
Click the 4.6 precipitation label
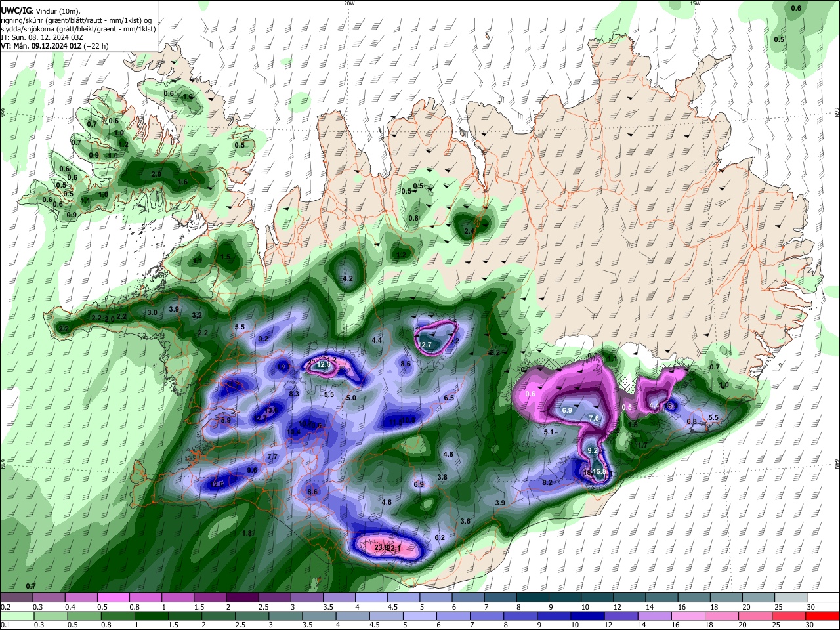pos(387,502)
